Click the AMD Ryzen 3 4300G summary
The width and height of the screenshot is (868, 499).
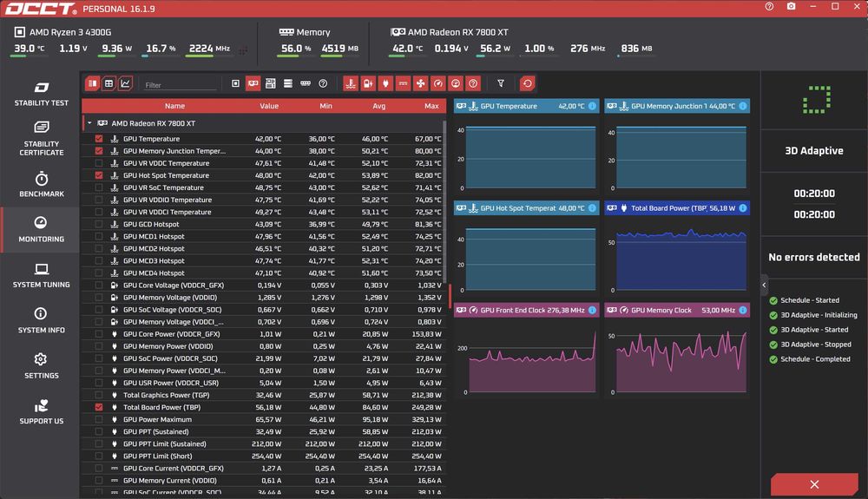pyautogui.click(x=70, y=32)
